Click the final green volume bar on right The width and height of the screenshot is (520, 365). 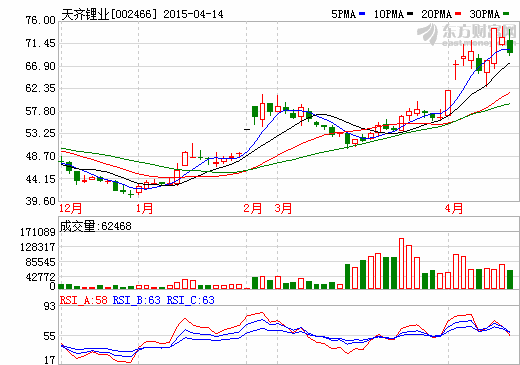(510, 279)
